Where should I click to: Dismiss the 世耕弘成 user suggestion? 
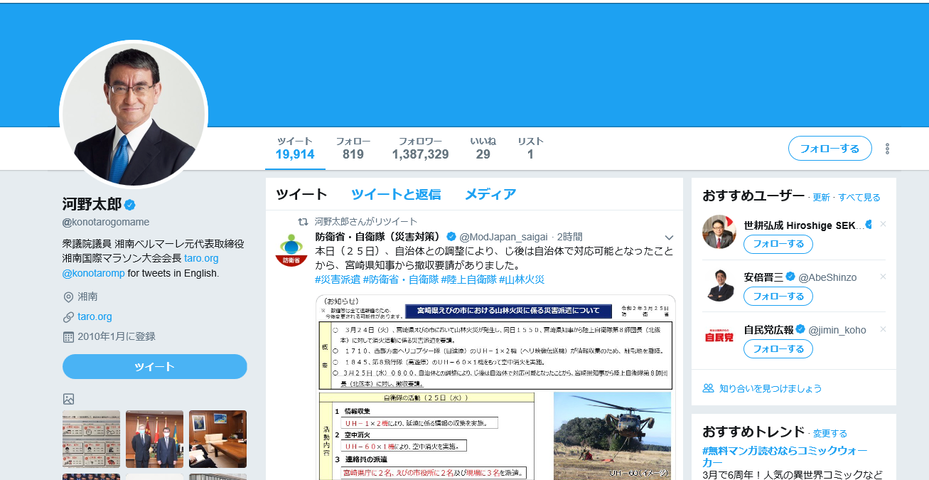(883, 224)
